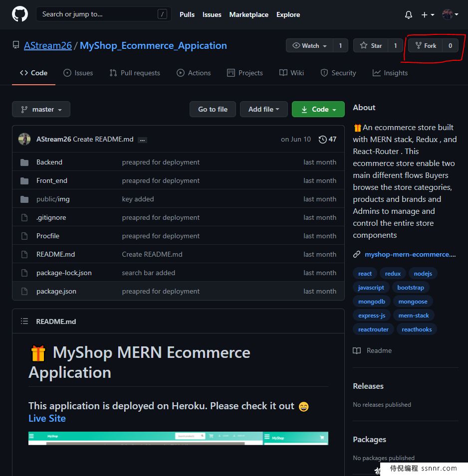Switch to the Insights tab
The height and width of the screenshot is (476, 468).
click(390, 73)
